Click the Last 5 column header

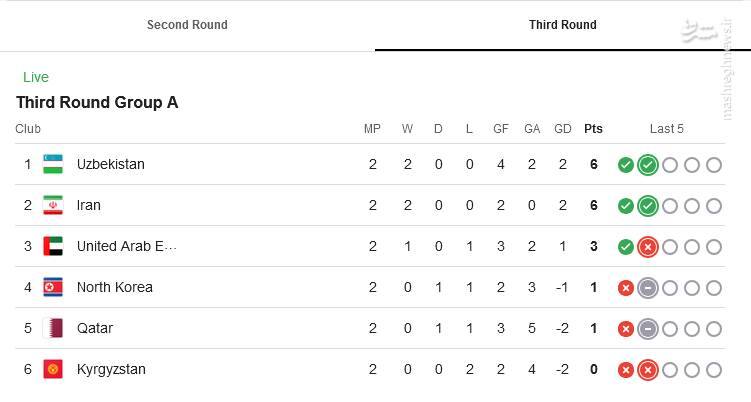(667, 129)
